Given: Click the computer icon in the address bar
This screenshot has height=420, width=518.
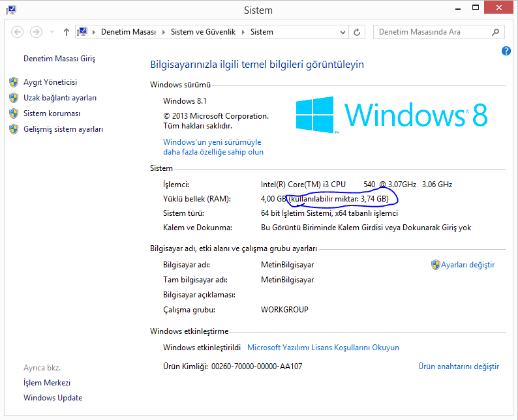Looking at the screenshot, I should (82, 32).
